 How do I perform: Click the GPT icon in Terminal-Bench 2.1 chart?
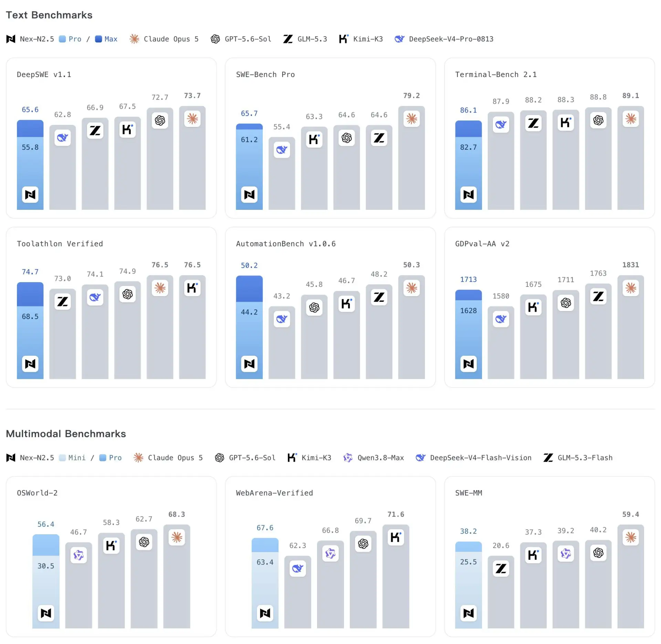(598, 120)
